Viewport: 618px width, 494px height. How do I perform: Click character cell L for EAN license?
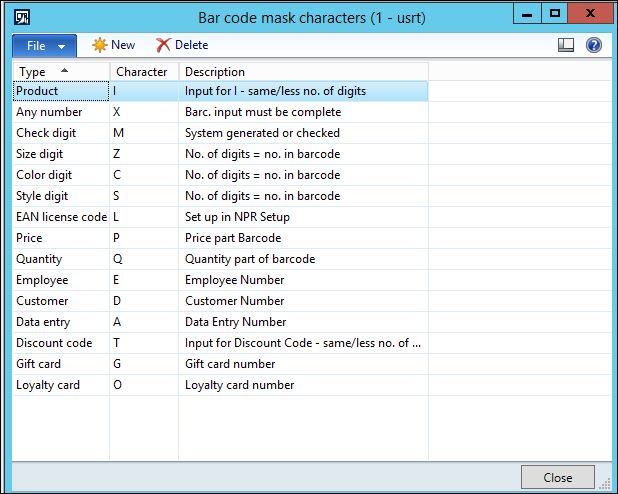coord(144,217)
